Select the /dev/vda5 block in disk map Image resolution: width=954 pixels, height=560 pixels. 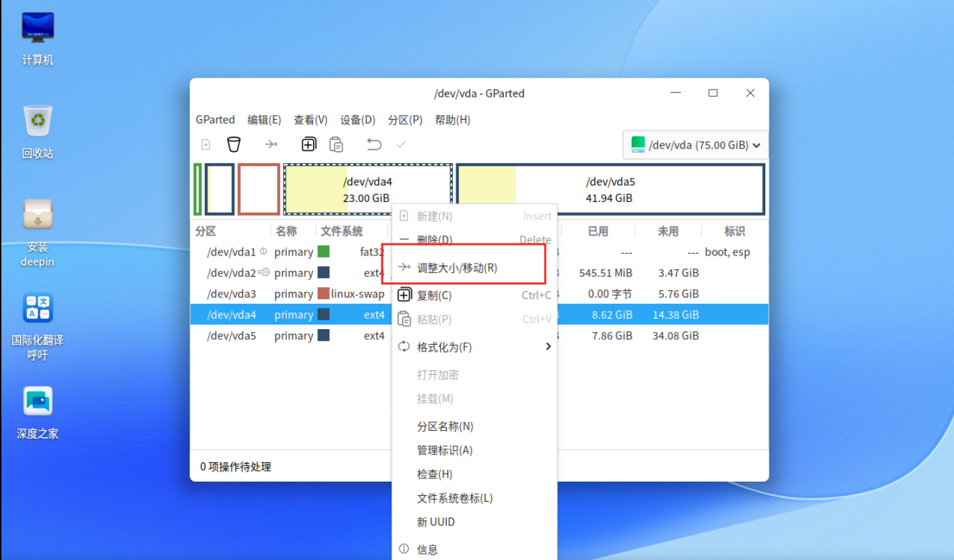[x=610, y=189]
